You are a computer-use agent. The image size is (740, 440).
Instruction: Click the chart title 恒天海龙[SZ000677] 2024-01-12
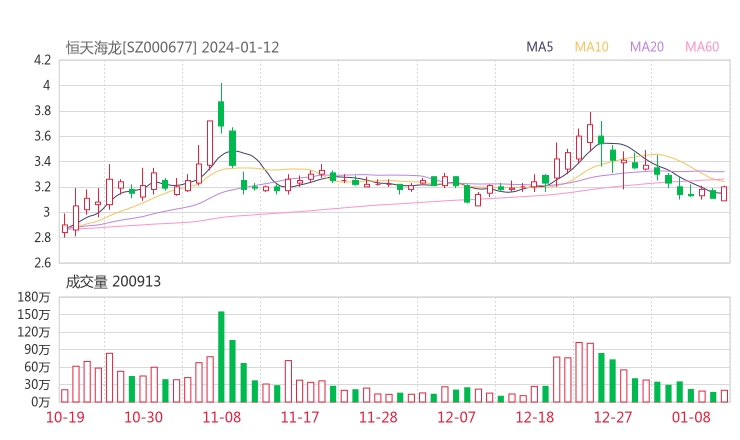coord(172,48)
